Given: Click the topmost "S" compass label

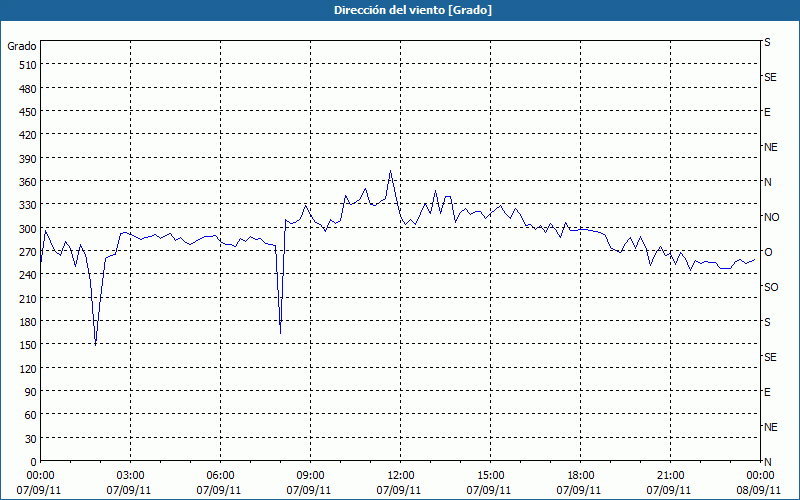Looking at the screenshot, I should (767, 42).
